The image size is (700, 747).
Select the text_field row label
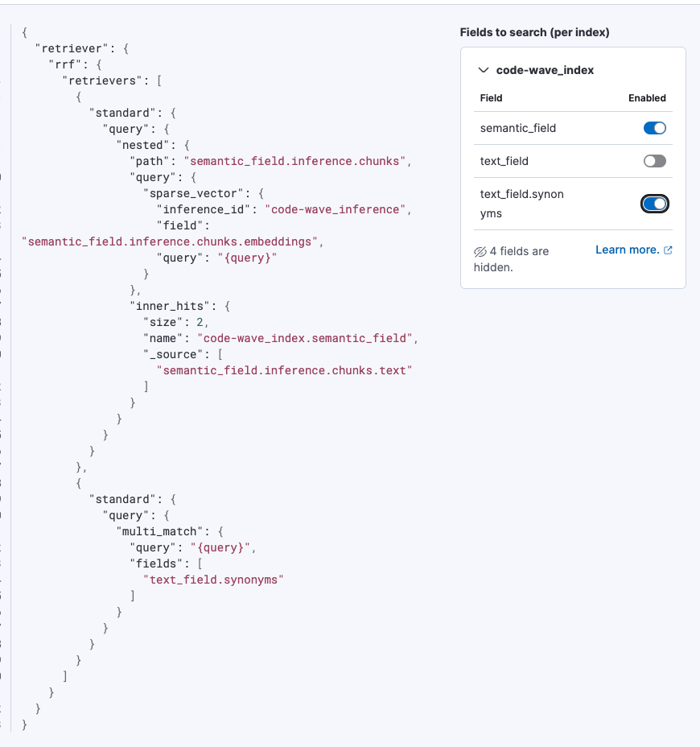(504, 161)
